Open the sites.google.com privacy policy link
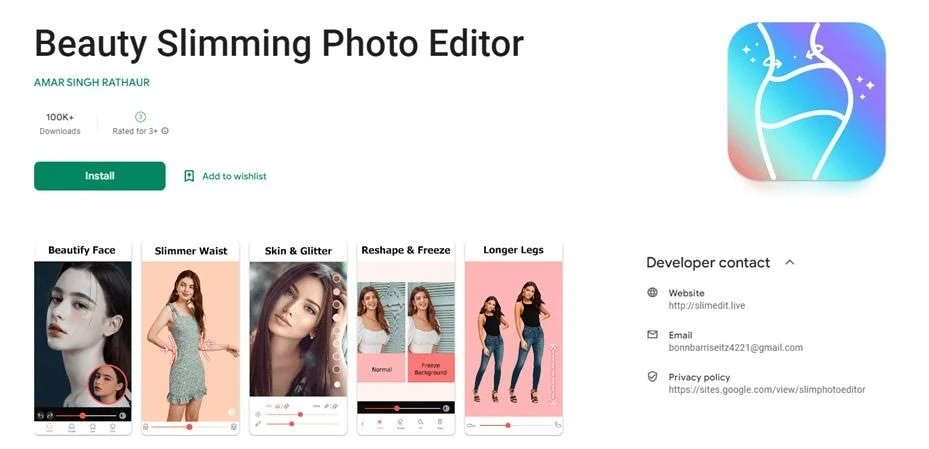The height and width of the screenshot is (449, 929). 767,390
